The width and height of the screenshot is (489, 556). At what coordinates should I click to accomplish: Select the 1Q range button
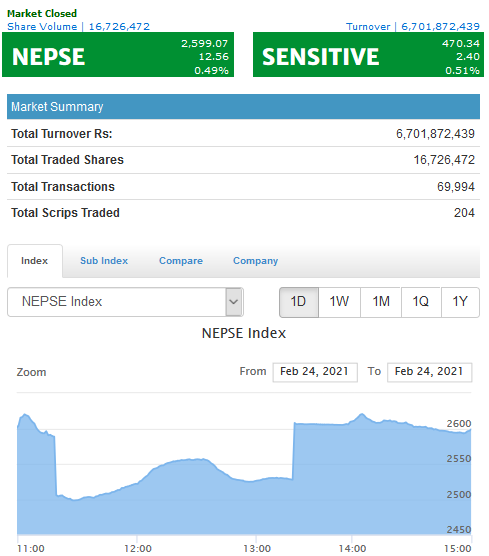pyautogui.click(x=421, y=302)
